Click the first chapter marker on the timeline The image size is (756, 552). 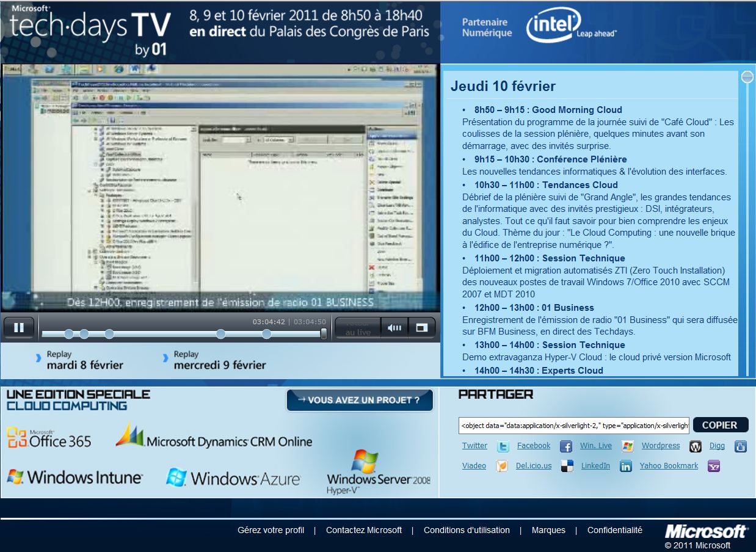pos(68,334)
